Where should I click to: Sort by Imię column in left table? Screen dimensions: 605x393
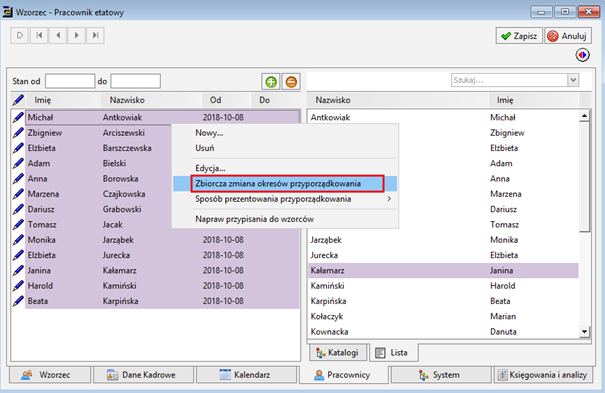point(64,100)
